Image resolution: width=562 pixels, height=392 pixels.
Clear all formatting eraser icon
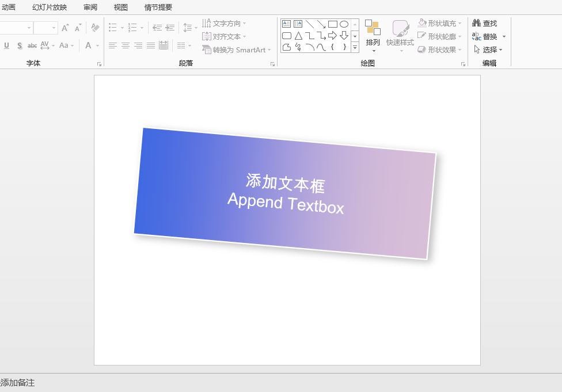pos(95,28)
